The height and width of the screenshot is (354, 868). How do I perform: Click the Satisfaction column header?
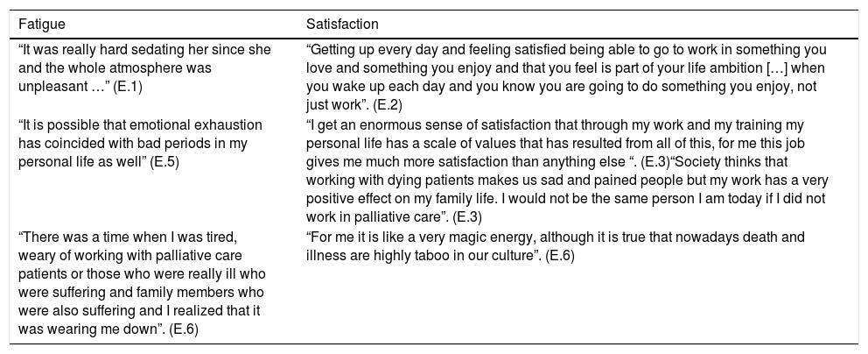(342, 22)
